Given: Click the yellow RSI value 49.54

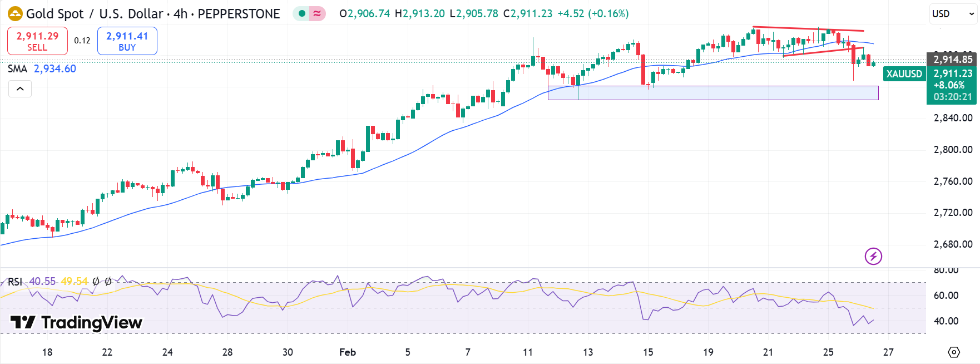Looking at the screenshot, I should (75, 282).
